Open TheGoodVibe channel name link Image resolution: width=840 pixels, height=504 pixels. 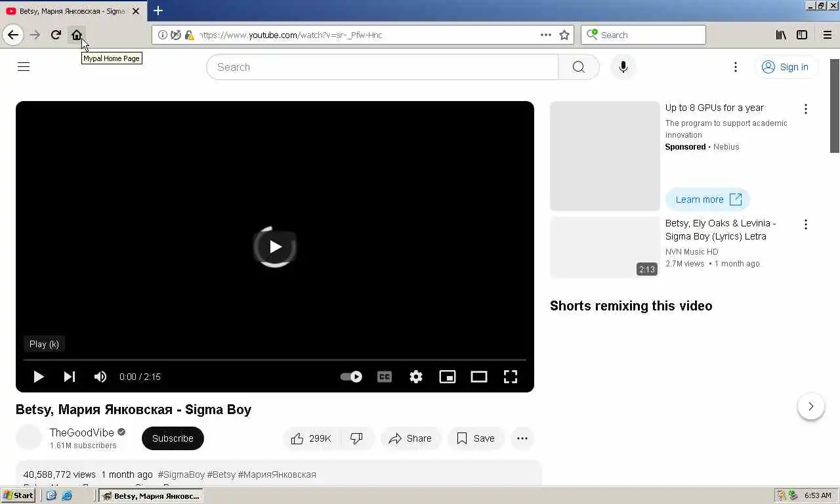pos(82,432)
